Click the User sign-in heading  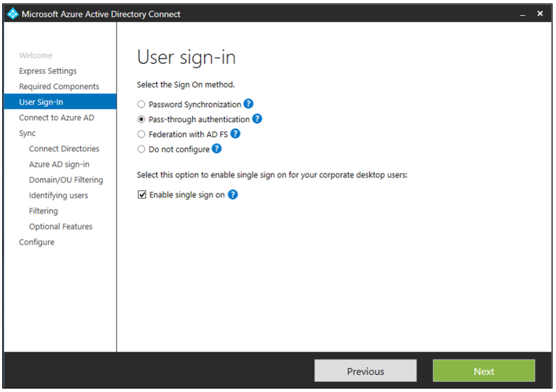click(186, 57)
